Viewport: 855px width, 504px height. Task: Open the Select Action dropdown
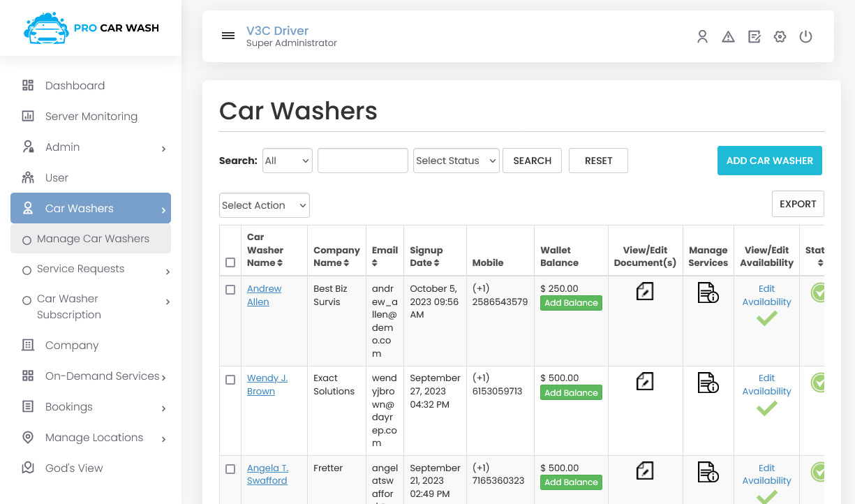[x=264, y=205]
